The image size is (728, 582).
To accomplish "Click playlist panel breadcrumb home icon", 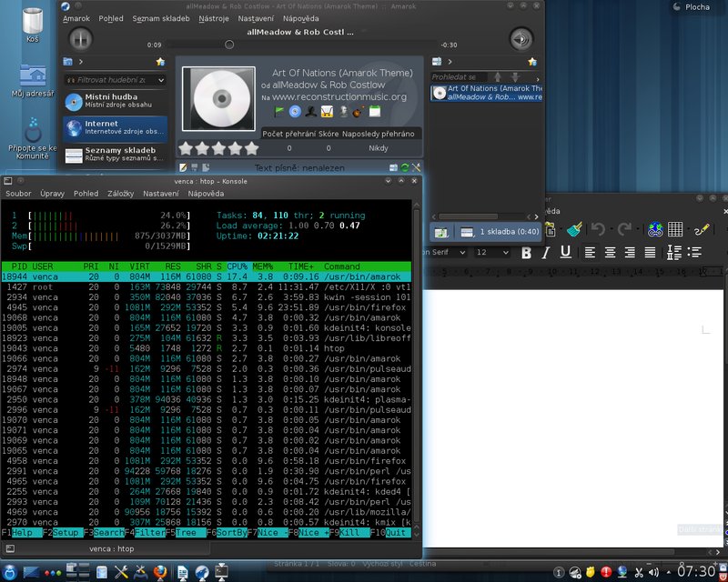I will point(437,61).
